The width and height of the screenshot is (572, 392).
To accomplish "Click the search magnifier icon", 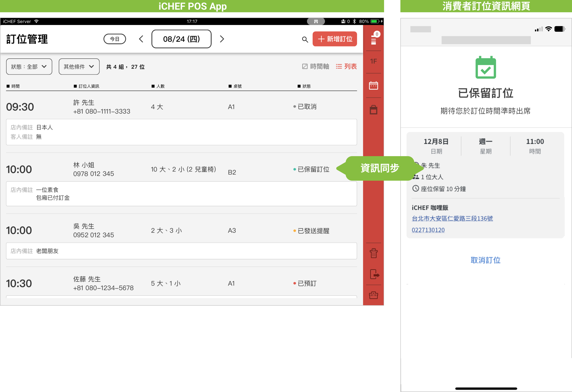I will pyautogui.click(x=305, y=39).
